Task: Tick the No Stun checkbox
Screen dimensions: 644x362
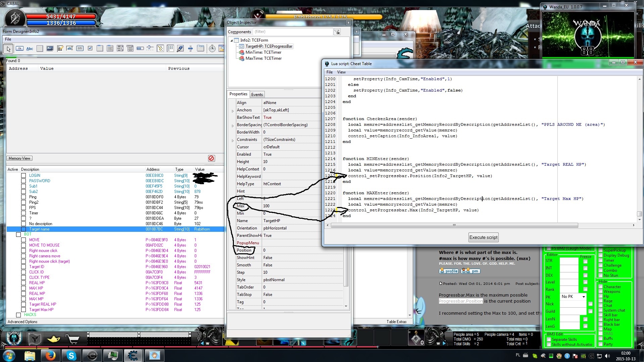Action: 601,275
